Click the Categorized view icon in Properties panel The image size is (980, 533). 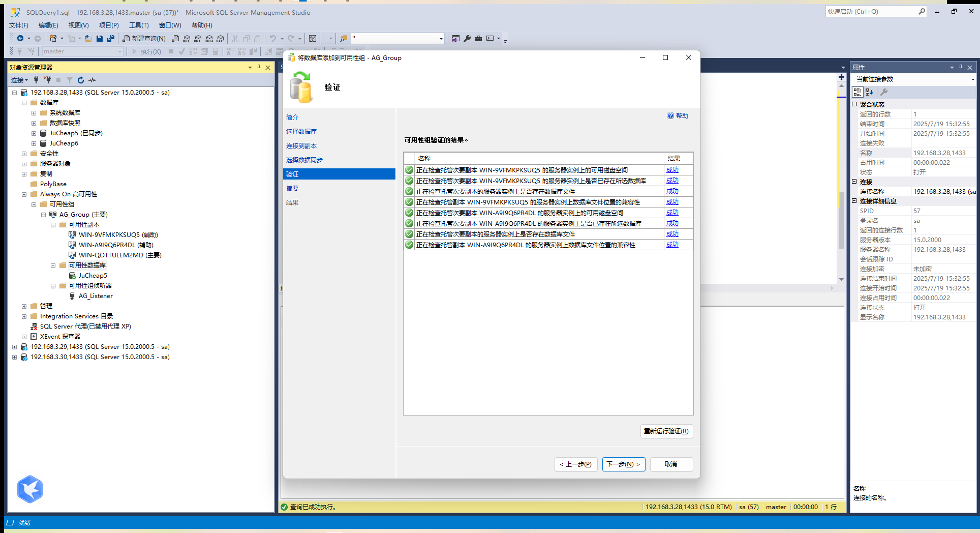point(857,92)
